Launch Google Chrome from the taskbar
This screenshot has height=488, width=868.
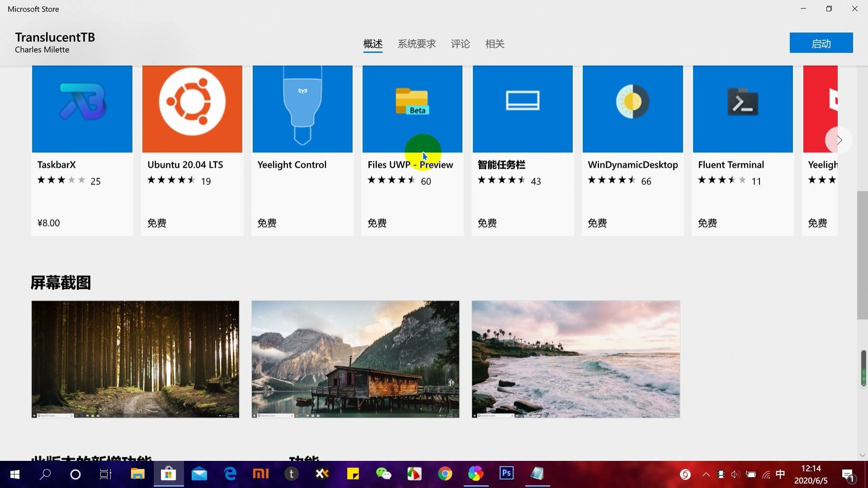pyautogui.click(x=445, y=474)
